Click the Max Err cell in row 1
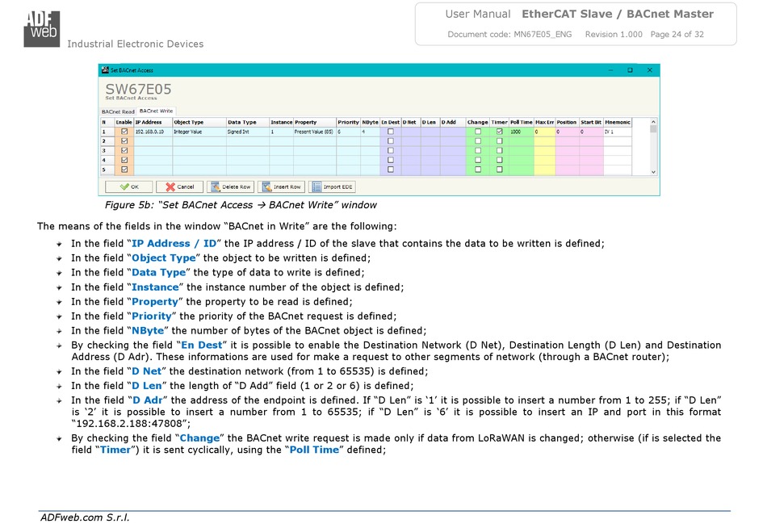Screen dimensions: 767x532 pos(544,132)
